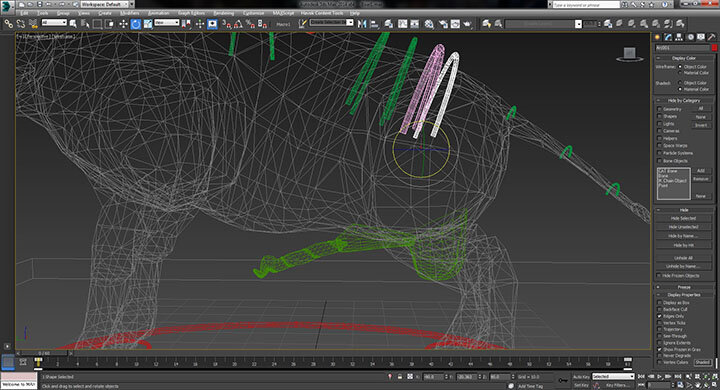Click the Align tool icon

(374, 24)
